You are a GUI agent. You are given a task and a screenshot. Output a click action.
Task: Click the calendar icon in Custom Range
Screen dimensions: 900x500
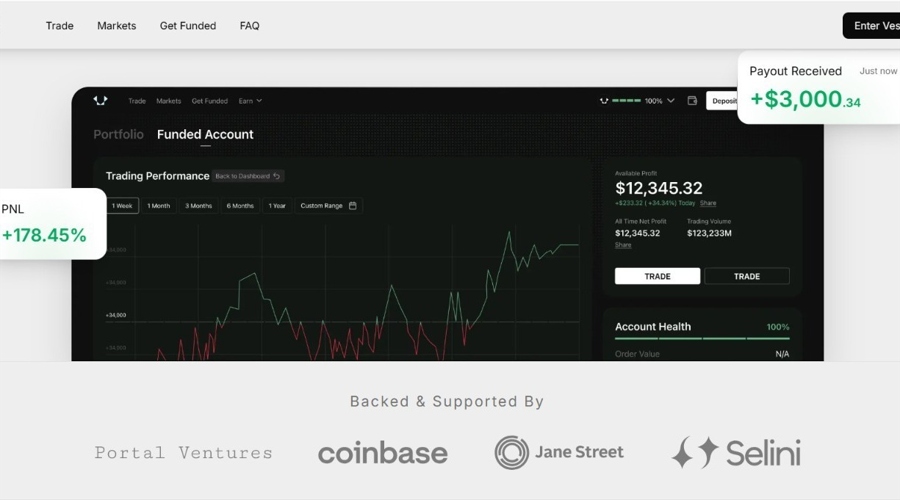352,206
